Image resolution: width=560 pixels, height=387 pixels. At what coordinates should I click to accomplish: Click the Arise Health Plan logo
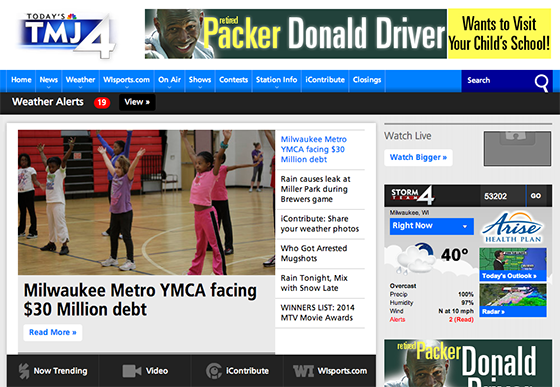click(x=512, y=228)
